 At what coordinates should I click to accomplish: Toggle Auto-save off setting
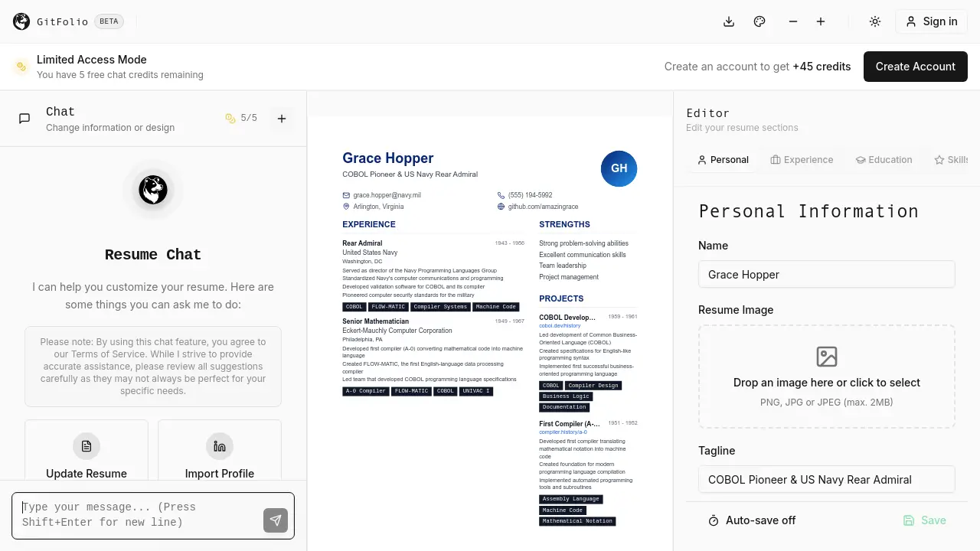[751, 520]
